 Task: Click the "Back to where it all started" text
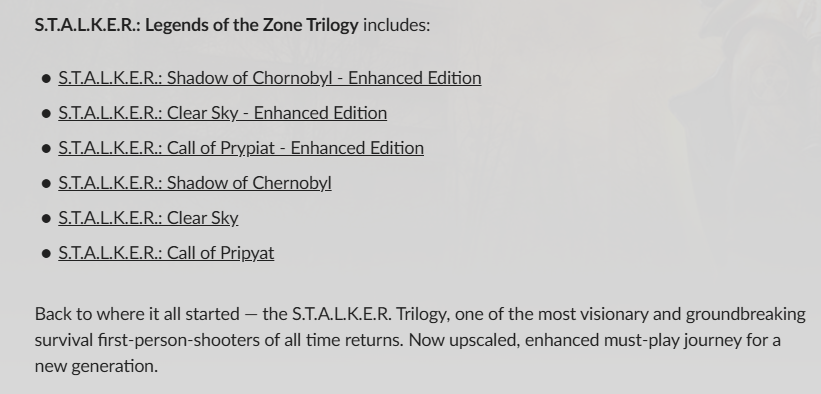(x=137, y=314)
